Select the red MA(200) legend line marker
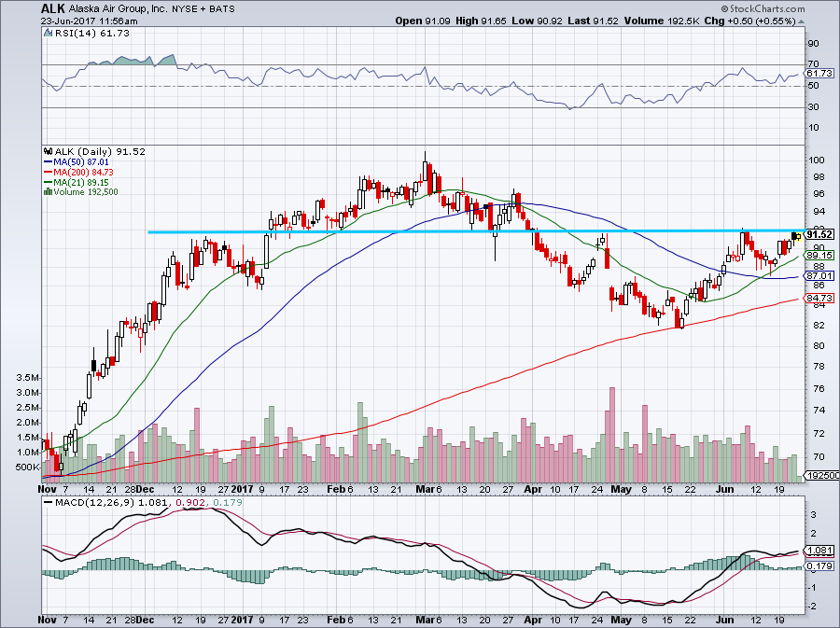 tap(48, 173)
